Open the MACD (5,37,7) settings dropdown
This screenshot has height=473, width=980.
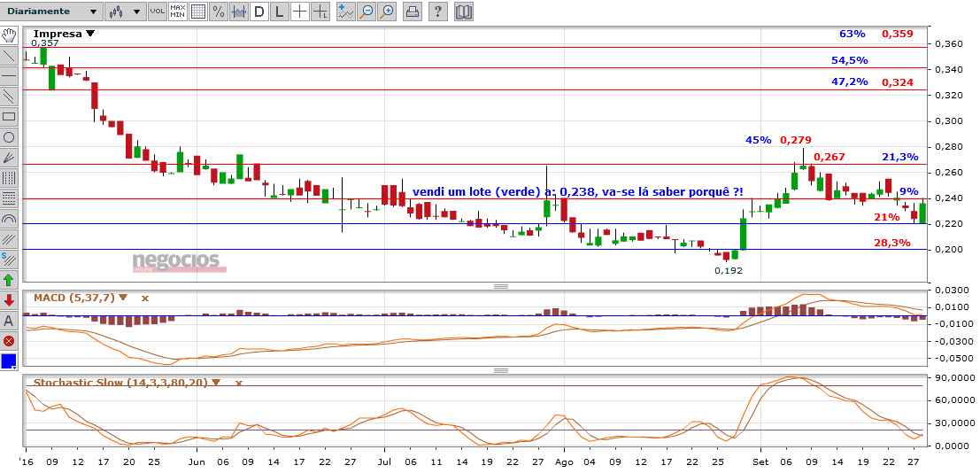coord(122,298)
